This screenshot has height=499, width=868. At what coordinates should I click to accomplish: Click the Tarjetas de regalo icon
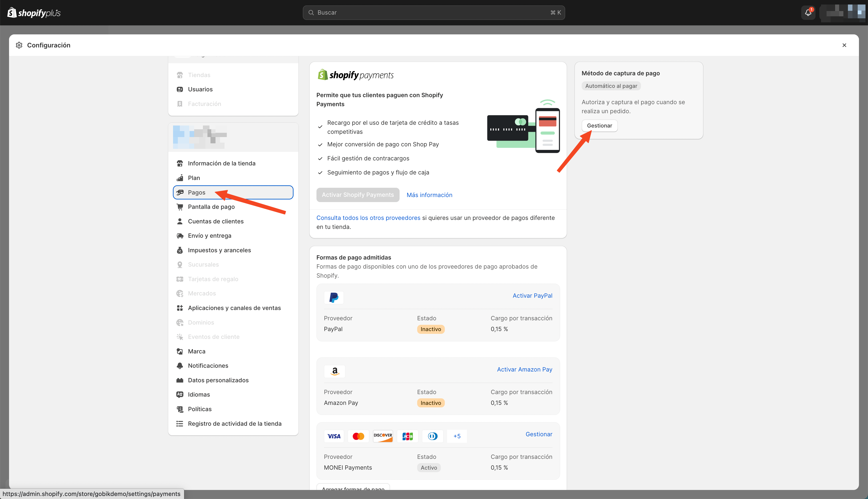(180, 279)
